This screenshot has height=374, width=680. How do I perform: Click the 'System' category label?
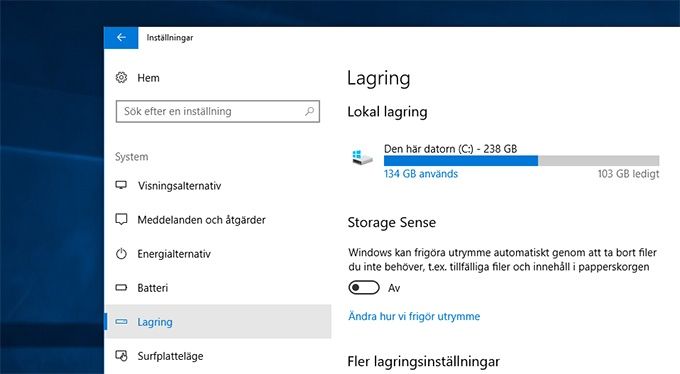(x=131, y=157)
